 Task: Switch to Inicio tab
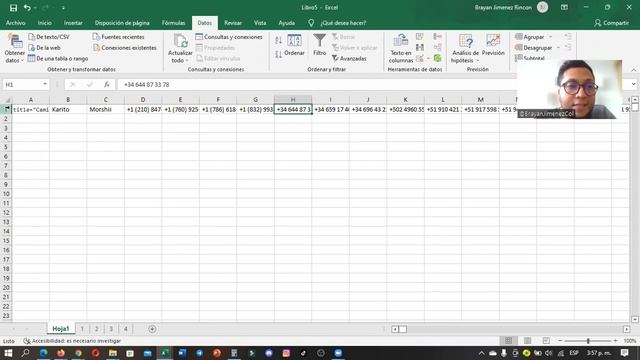44,23
